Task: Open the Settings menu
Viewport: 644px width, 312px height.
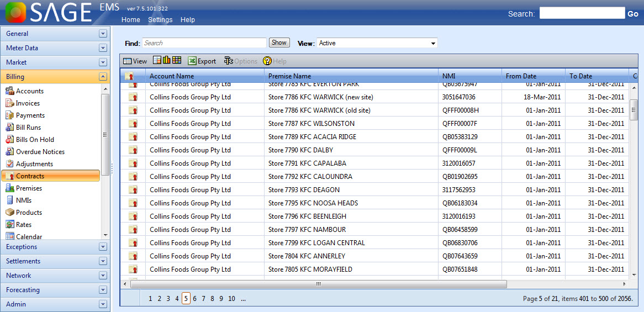Action: coord(160,20)
